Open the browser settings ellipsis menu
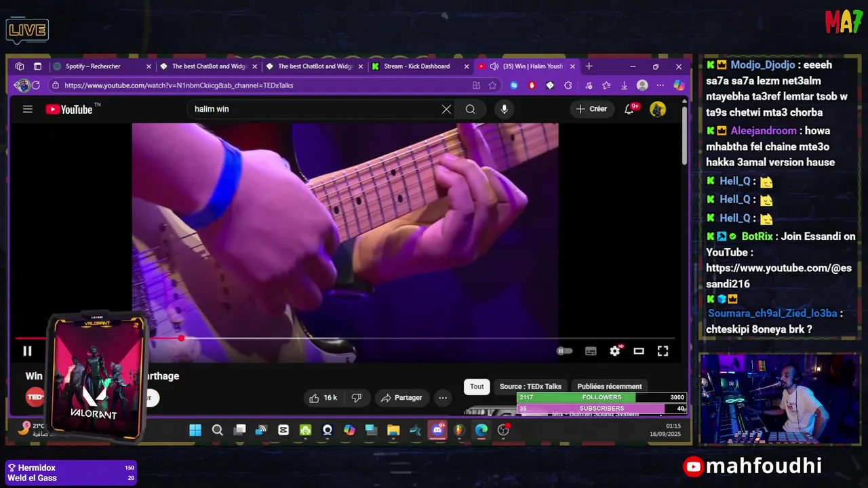868x488 pixels. coord(660,85)
